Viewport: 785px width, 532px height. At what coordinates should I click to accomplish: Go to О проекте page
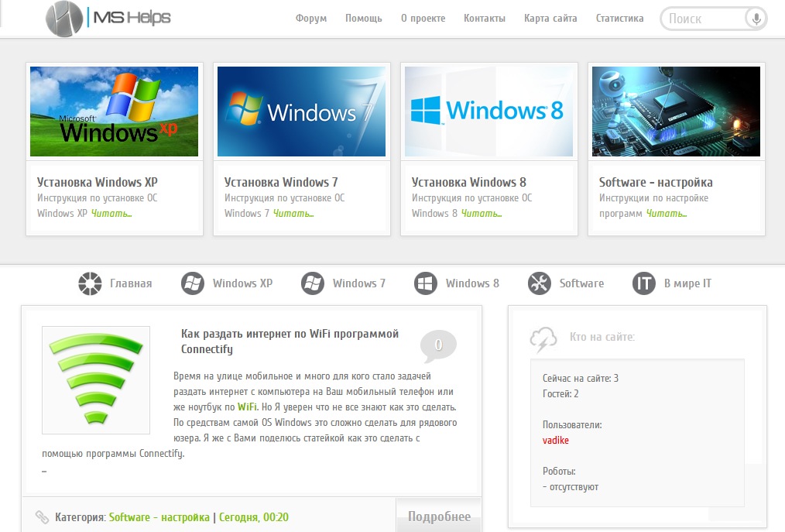tap(423, 19)
